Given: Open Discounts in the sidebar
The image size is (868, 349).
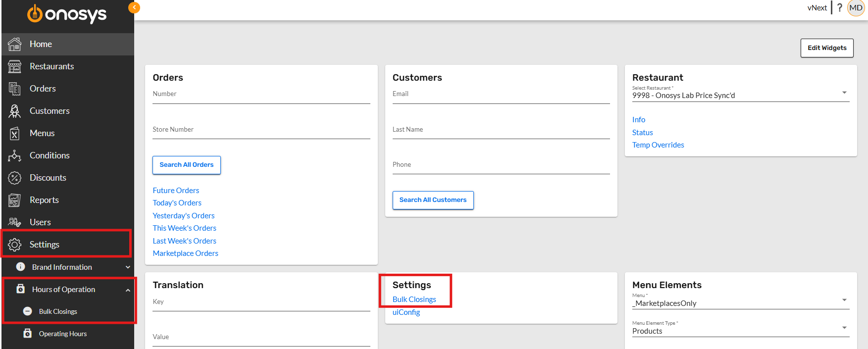Looking at the screenshot, I should [x=68, y=178].
